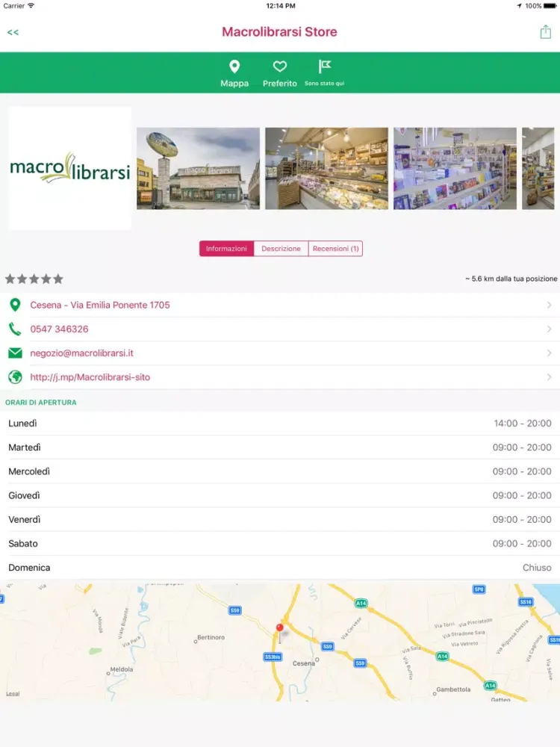Select the Sabato row

280,544
